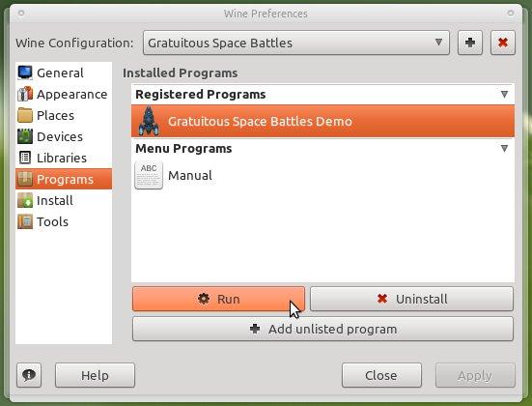
Task: Click the spaceship icon of the demo
Action: pos(149,121)
